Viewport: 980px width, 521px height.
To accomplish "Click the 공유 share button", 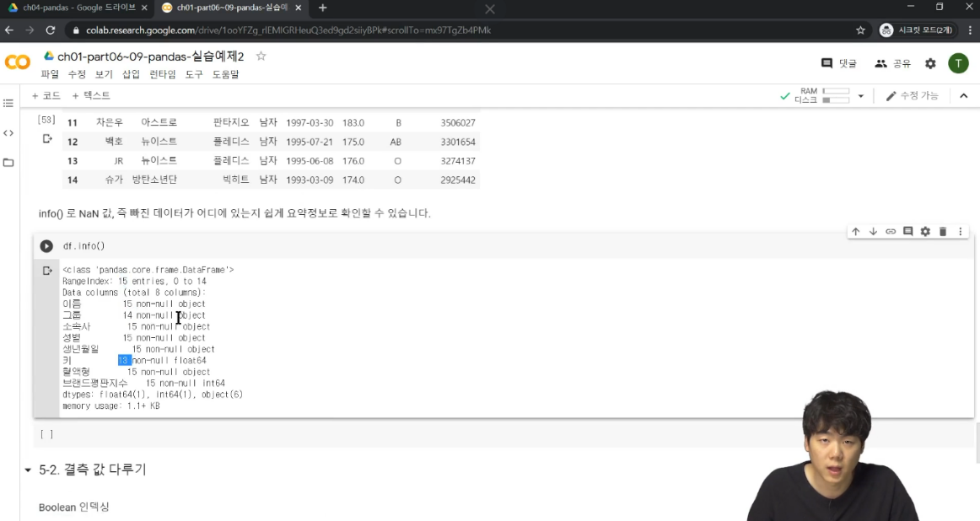I will pyautogui.click(x=892, y=63).
